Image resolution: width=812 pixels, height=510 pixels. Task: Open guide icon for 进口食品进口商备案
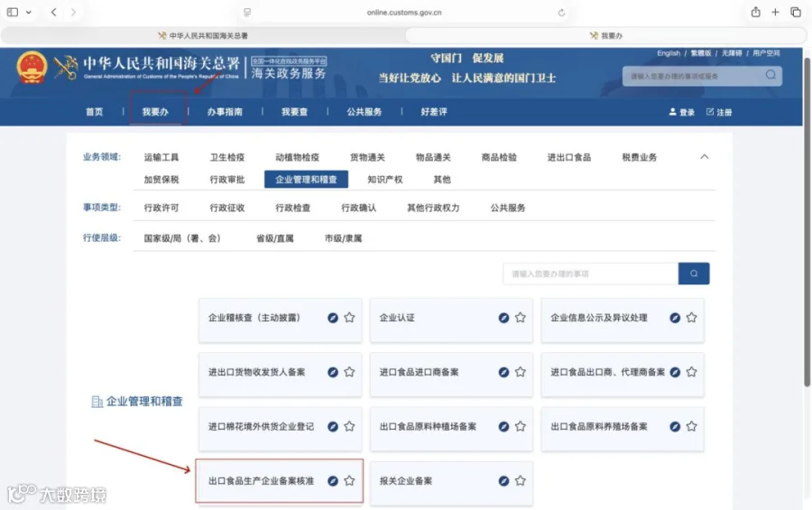(503, 372)
